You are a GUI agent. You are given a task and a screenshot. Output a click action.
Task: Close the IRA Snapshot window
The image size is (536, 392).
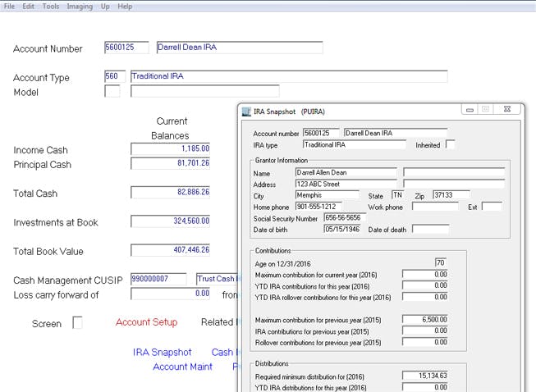coord(507,109)
